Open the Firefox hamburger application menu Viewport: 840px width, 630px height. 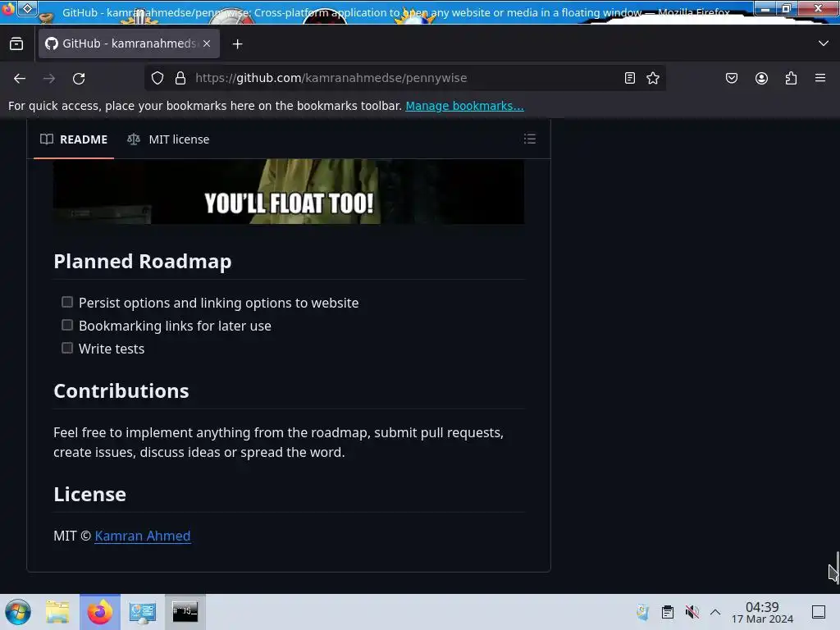click(820, 78)
